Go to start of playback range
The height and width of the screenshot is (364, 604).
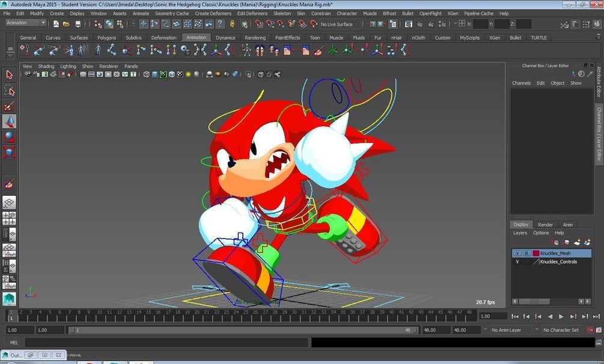point(515,316)
